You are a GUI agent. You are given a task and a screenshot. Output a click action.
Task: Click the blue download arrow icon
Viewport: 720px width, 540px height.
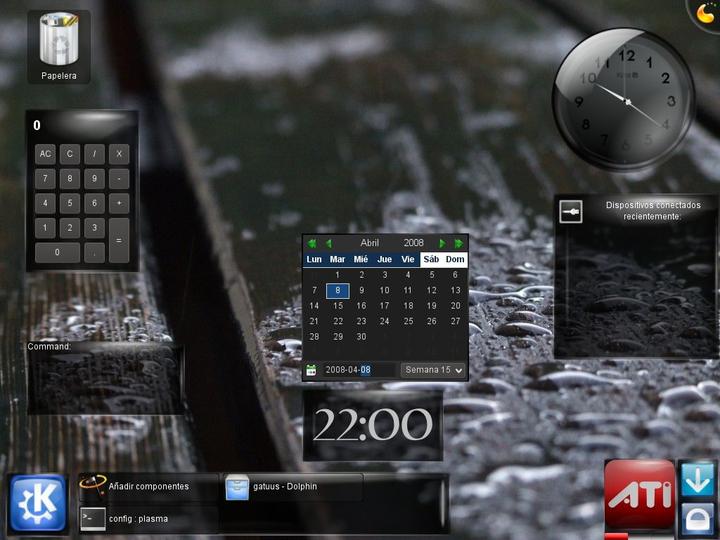pyautogui.click(x=697, y=479)
